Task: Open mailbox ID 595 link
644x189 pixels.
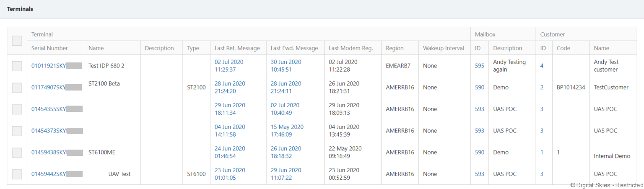Action: (479, 66)
